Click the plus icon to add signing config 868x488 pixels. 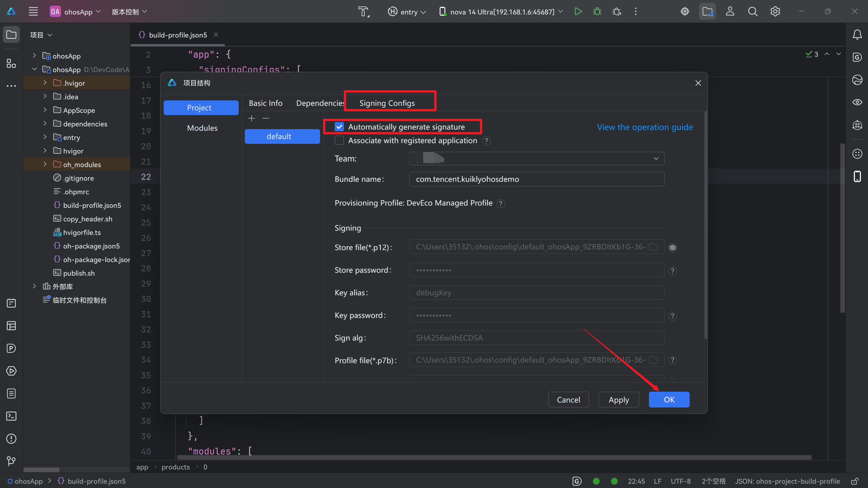pos(251,118)
